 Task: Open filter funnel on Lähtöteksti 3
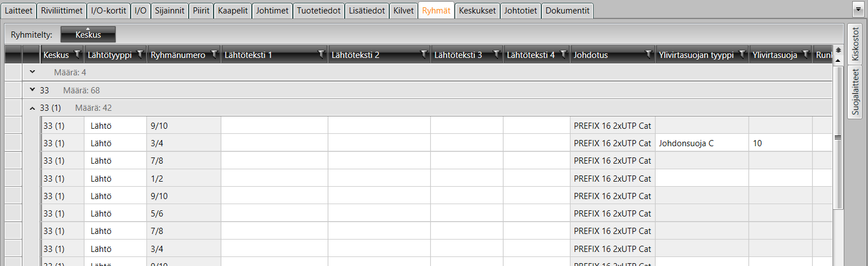(496, 55)
